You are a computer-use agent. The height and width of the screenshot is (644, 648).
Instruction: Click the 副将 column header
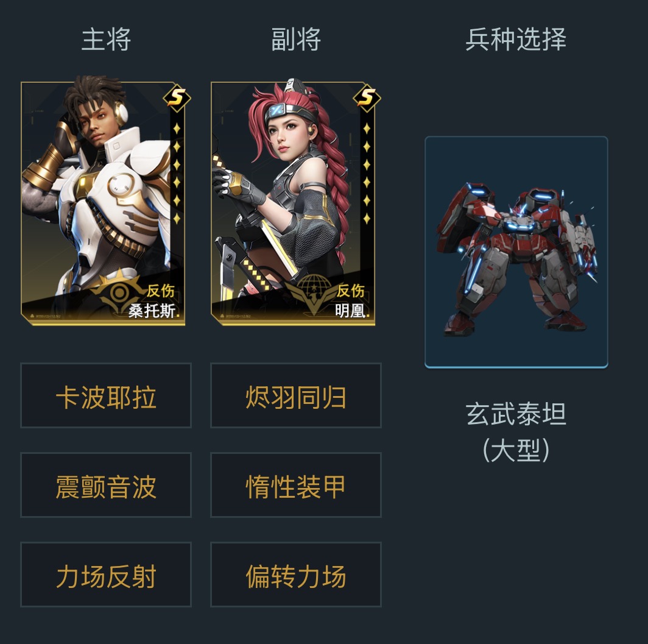point(296,39)
